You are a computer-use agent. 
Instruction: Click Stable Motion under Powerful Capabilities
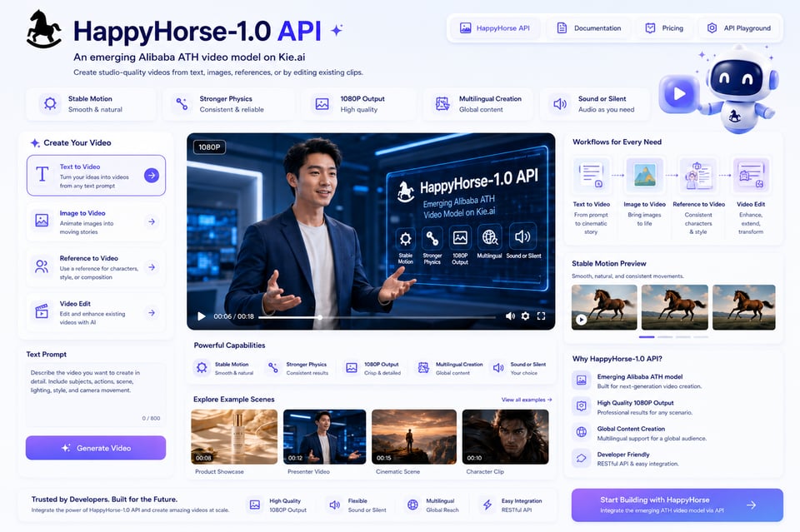[x=223, y=368]
